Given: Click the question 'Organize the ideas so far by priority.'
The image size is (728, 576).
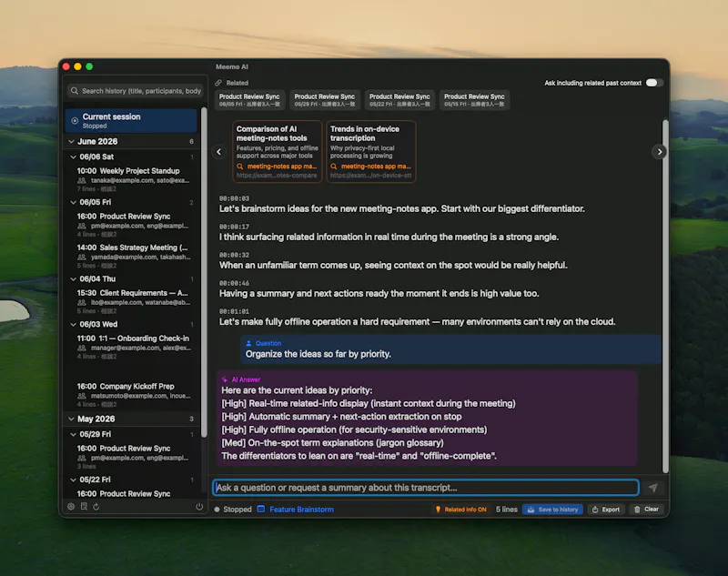Looking at the screenshot, I should pyautogui.click(x=318, y=354).
